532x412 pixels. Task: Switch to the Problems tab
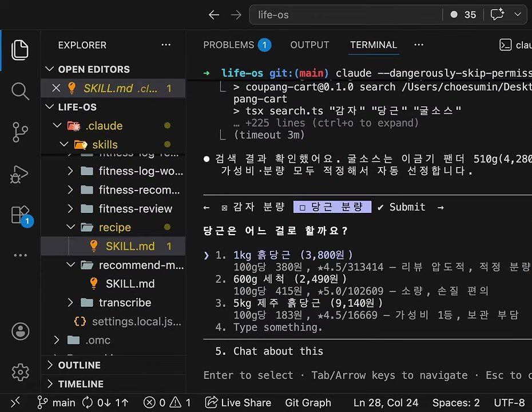[x=237, y=45]
